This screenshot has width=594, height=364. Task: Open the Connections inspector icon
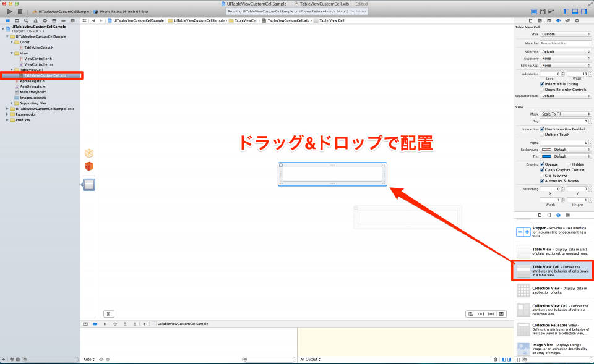[x=577, y=20]
